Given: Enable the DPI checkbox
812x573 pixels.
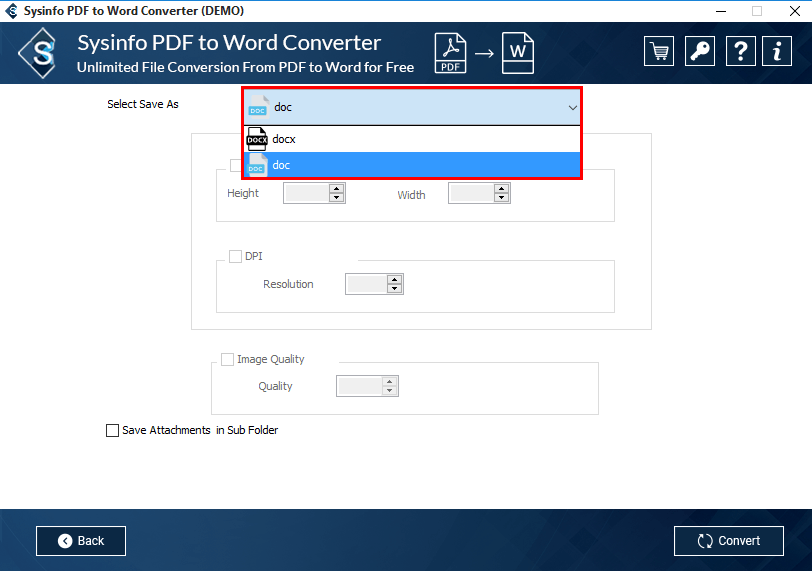Looking at the screenshot, I should pyautogui.click(x=236, y=256).
